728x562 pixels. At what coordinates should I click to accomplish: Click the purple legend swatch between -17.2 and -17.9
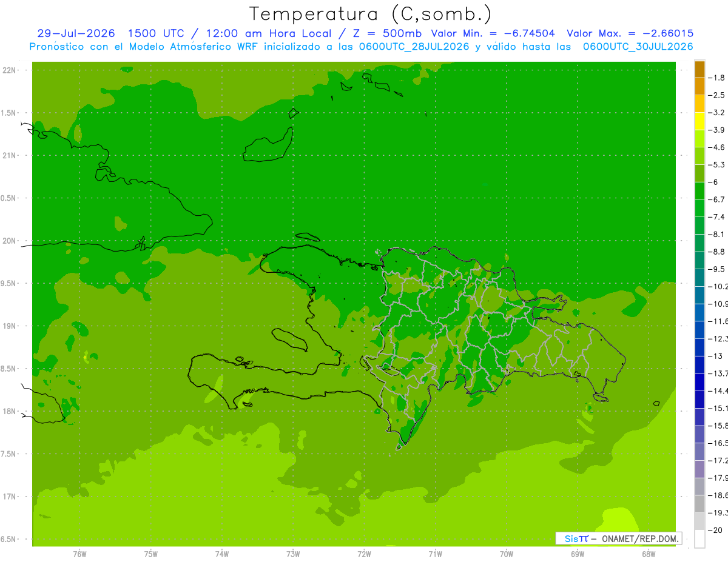pos(699,469)
